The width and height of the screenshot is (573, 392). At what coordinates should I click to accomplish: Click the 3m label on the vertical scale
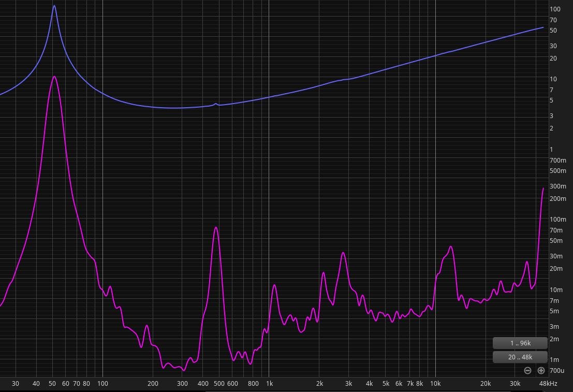click(x=554, y=327)
